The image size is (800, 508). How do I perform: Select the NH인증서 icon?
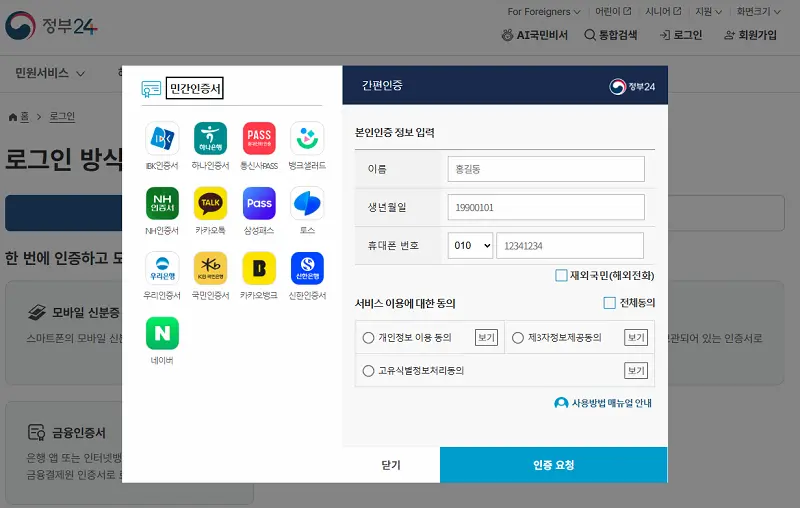pos(162,203)
